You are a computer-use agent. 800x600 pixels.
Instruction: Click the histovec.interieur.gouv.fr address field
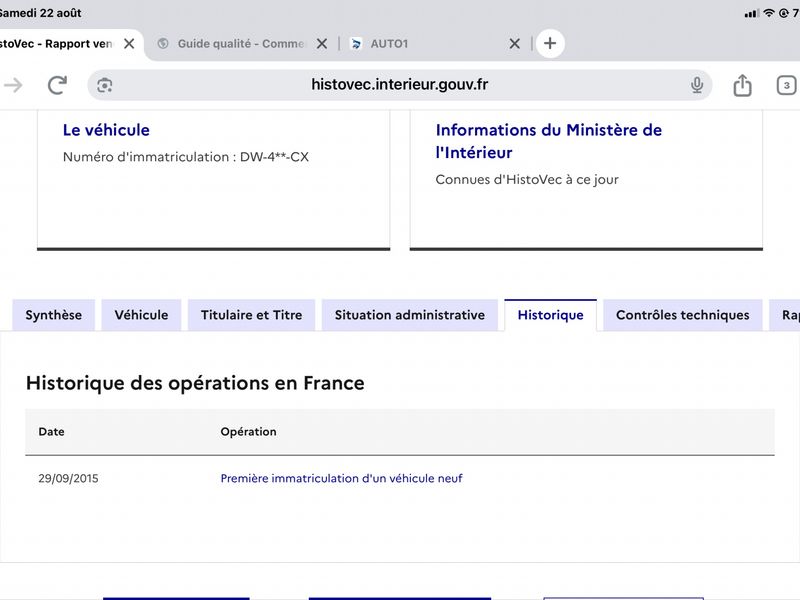(399, 85)
